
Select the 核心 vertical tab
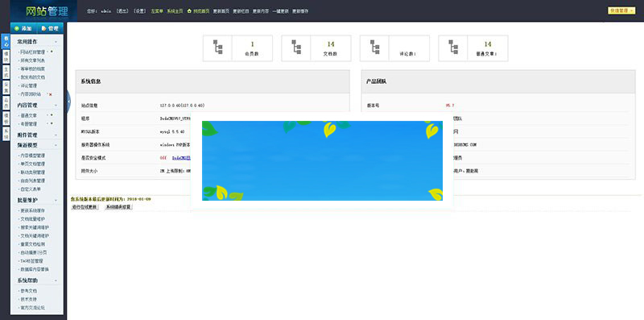tap(6, 42)
